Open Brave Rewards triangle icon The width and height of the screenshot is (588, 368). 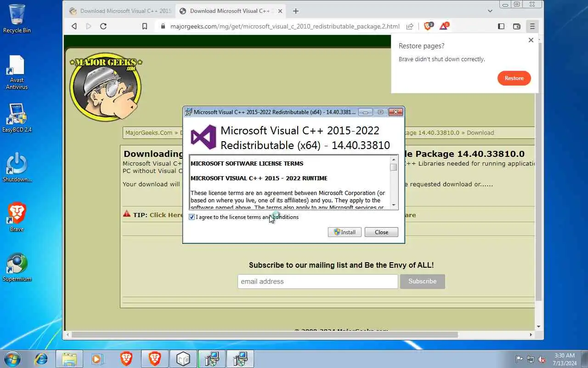444,26
